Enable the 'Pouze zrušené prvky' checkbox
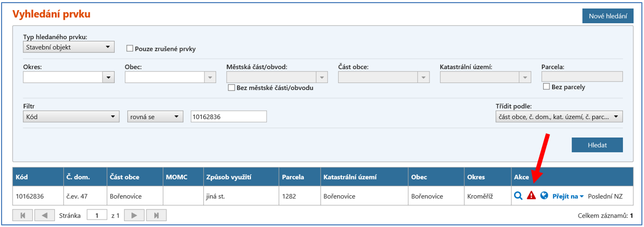 (x=129, y=49)
